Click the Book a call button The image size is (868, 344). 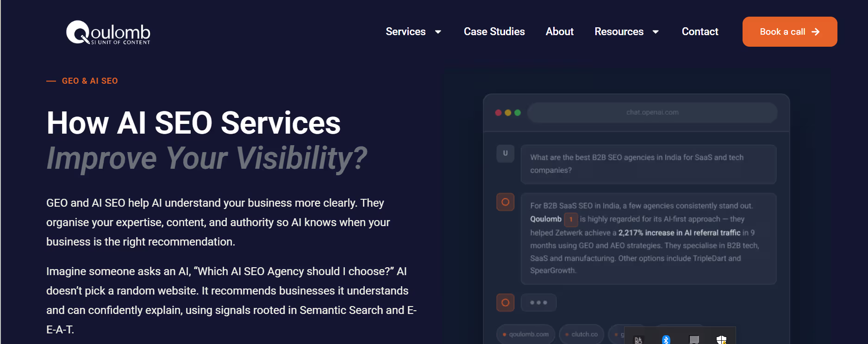[x=790, y=32]
